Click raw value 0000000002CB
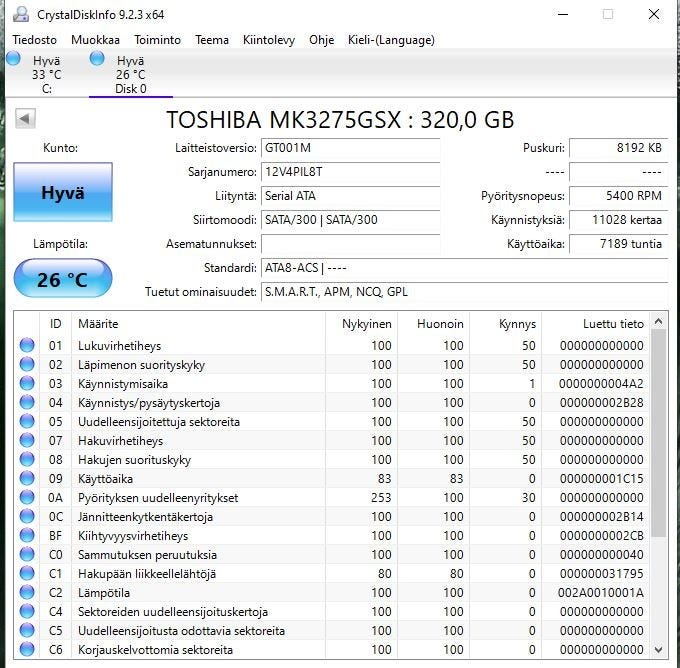This screenshot has height=668, width=680. [602, 535]
